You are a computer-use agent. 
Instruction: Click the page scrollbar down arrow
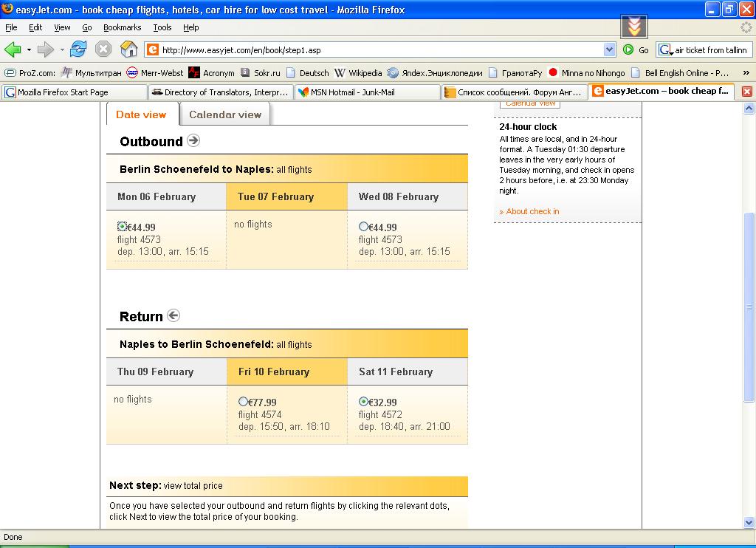coord(749,522)
